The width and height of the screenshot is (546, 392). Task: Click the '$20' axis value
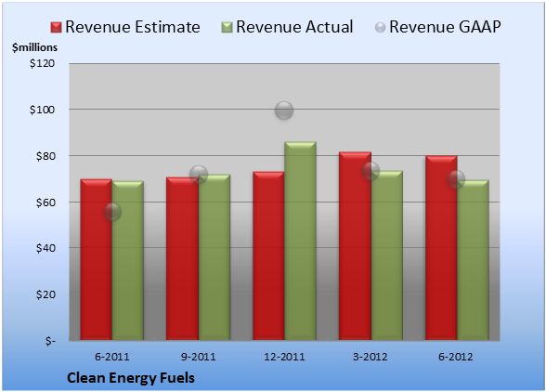45,294
